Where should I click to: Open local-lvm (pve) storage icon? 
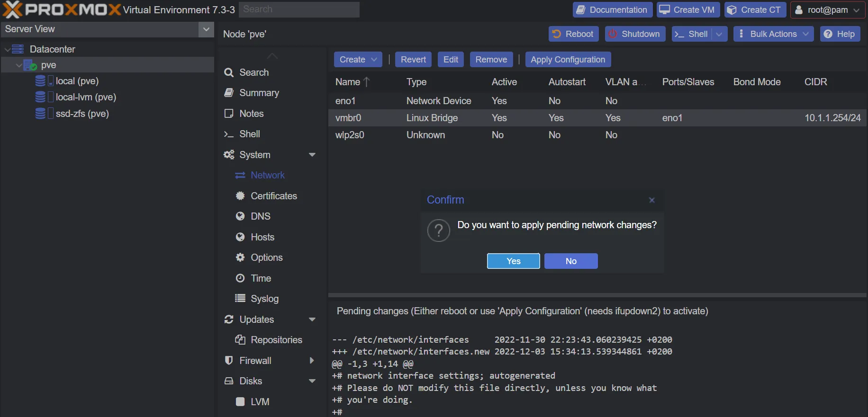click(44, 97)
